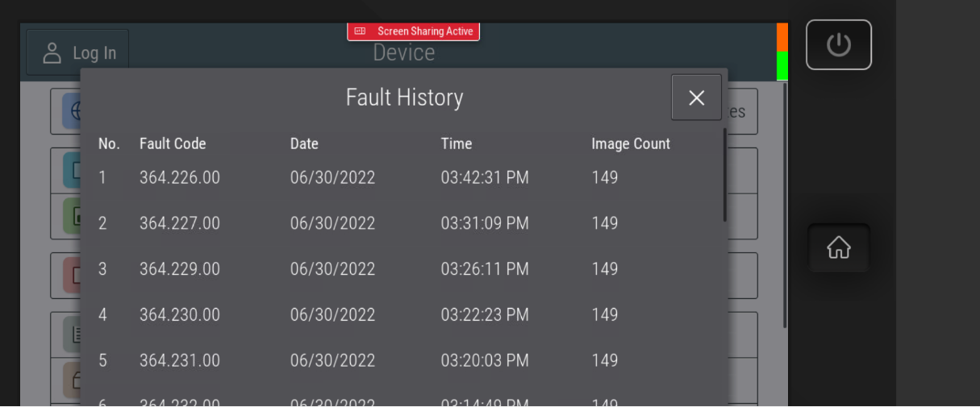Click the Image Count column header
Viewport: 980px width, 407px height.
point(630,143)
